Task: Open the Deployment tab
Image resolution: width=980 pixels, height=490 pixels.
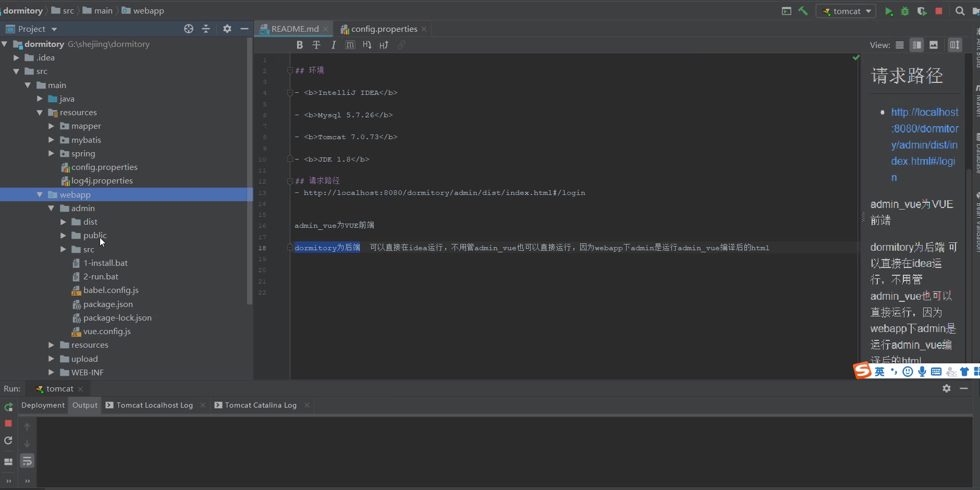Action: coord(43,405)
